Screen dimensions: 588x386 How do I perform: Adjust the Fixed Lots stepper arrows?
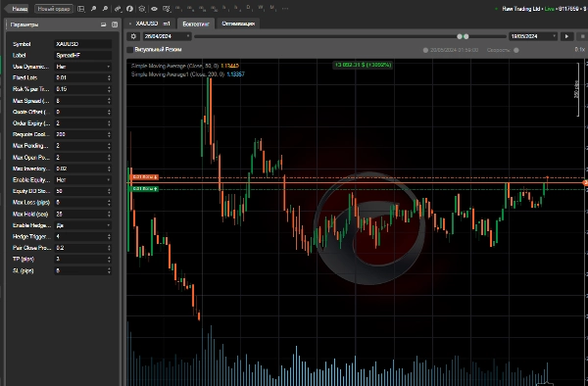(109, 78)
